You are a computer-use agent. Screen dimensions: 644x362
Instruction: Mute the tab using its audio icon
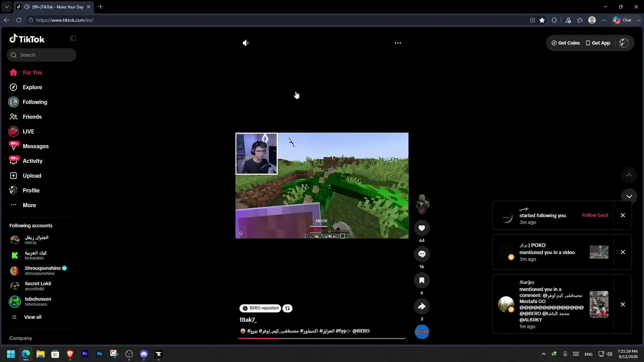[x=26, y=7]
